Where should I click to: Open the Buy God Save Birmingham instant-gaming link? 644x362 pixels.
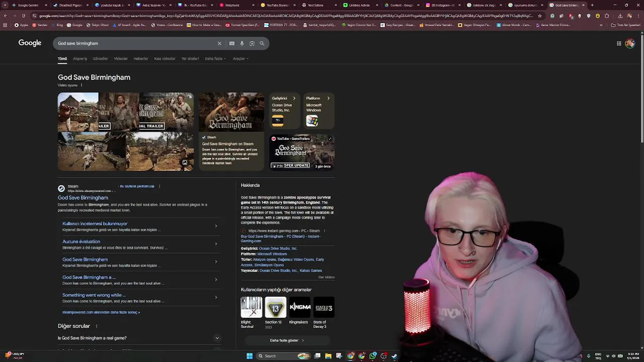[x=281, y=238]
